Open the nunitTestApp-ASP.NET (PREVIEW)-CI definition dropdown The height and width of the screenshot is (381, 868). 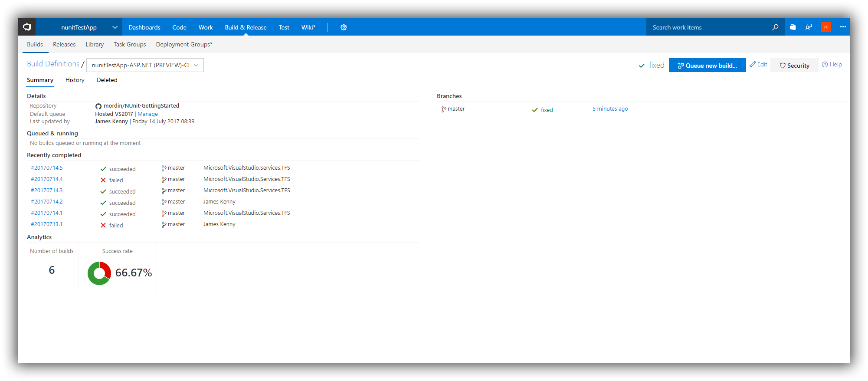(x=145, y=65)
